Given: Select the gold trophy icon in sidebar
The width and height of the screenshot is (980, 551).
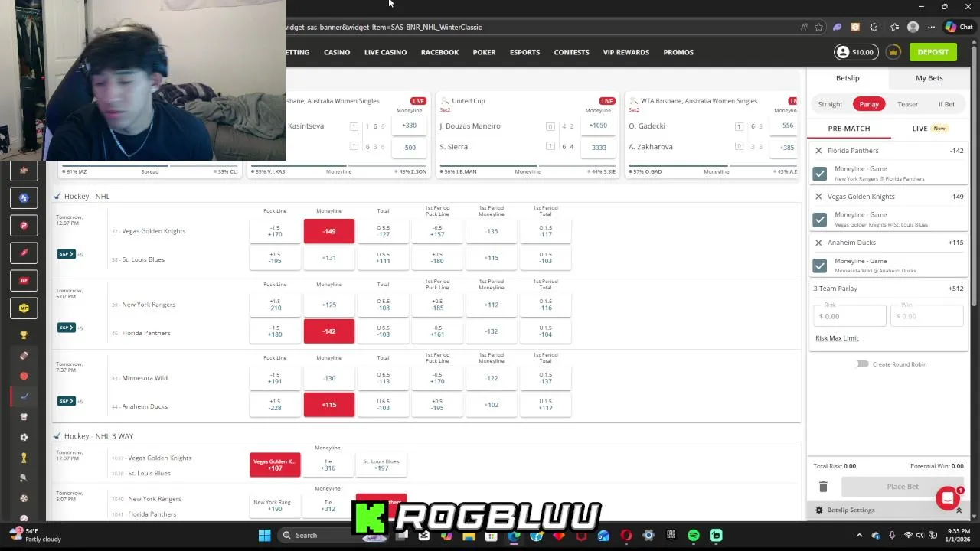Looking at the screenshot, I should point(24,334).
